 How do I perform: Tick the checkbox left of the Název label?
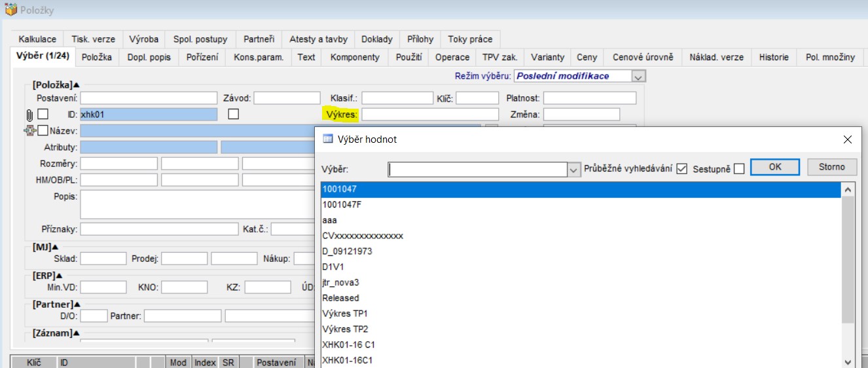coord(43,130)
